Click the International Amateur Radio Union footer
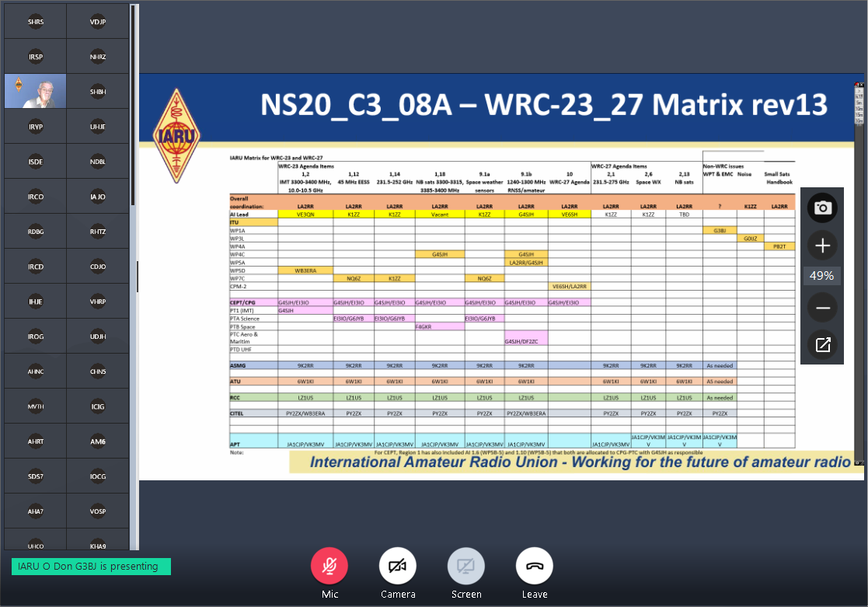The image size is (868, 607). pos(579,462)
